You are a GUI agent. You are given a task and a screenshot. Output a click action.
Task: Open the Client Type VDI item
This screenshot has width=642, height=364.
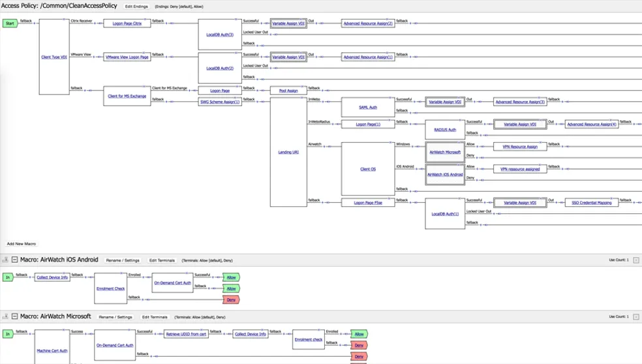pos(54,57)
